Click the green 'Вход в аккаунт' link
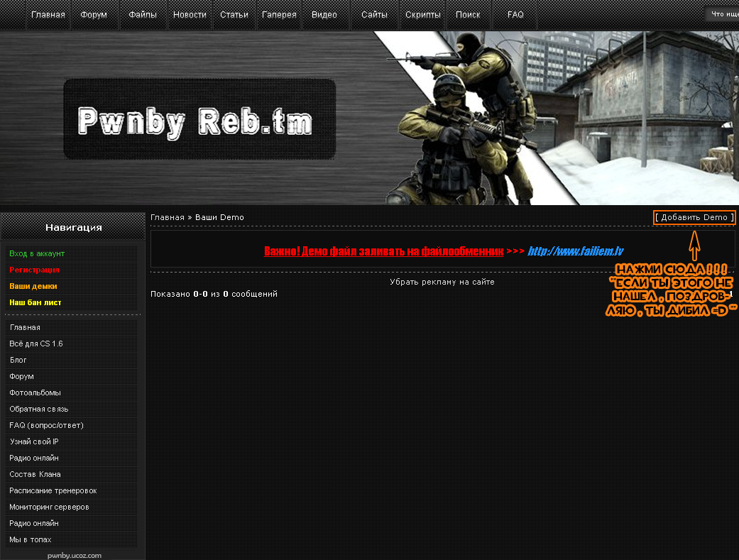This screenshot has height=560, width=739. pyautogui.click(x=37, y=253)
